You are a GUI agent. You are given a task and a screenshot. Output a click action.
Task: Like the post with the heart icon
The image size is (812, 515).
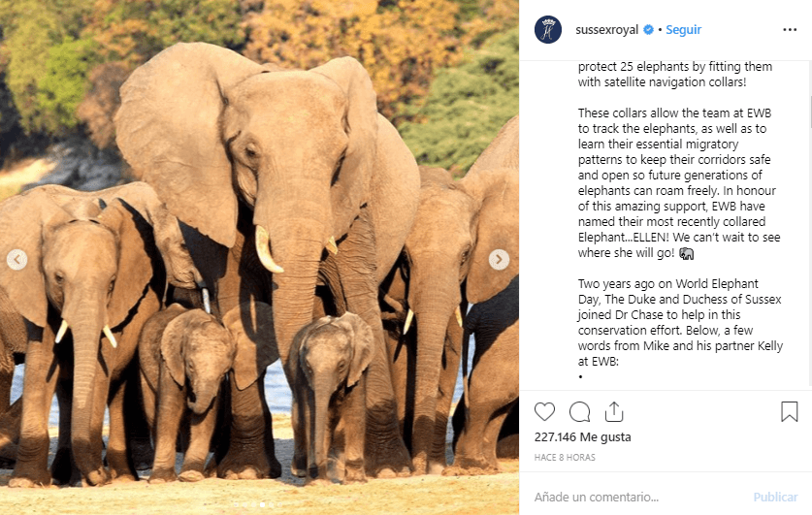[545, 412]
